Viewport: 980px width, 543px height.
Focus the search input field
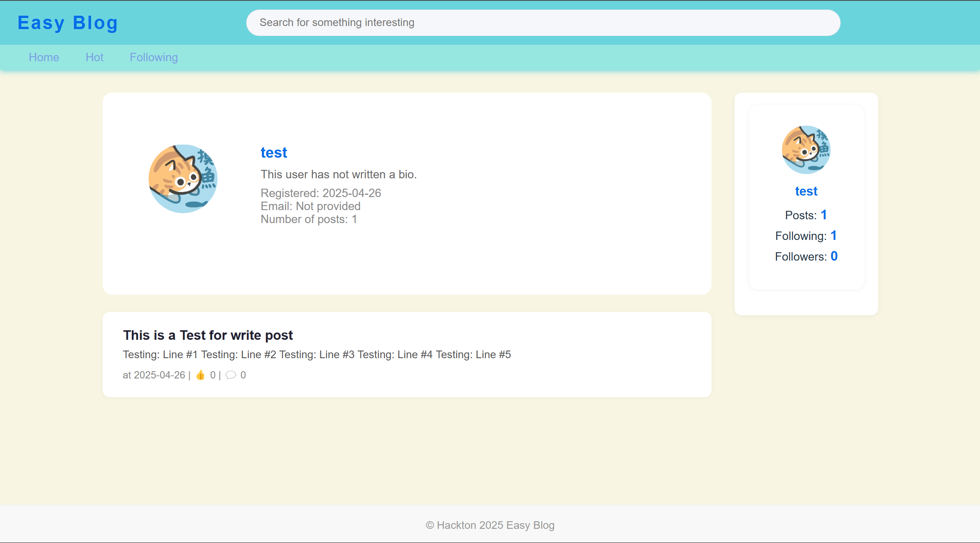coord(543,23)
